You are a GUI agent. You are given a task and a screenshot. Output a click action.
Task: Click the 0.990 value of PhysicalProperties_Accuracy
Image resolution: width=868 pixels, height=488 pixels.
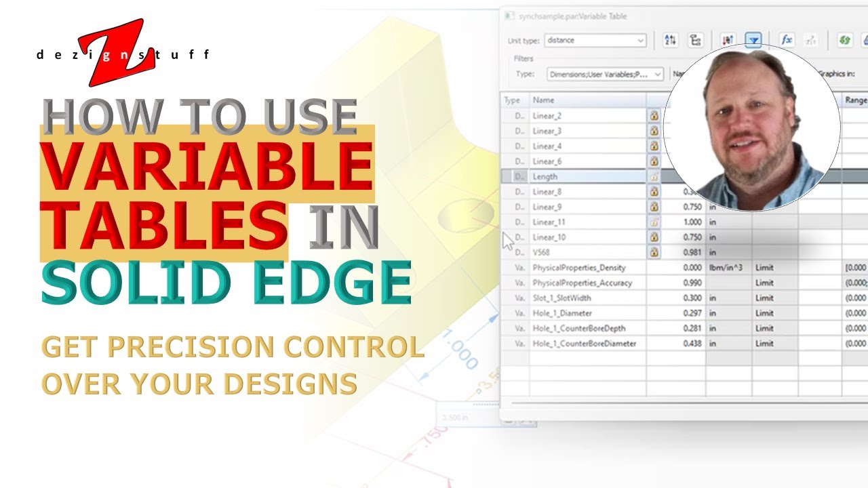pyautogui.click(x=691, y=283)
